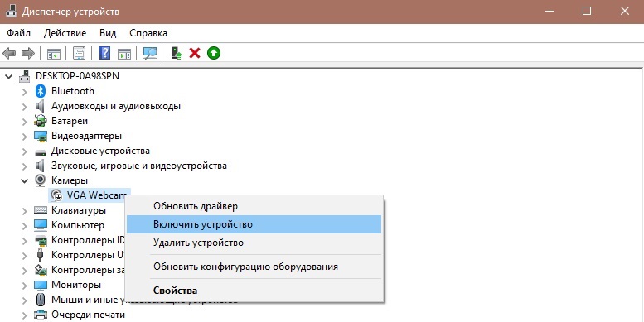This screenshot has width=644, height=322.
Task: Expand the Видеоадаптеры category
Action: (x=25, y=137)
